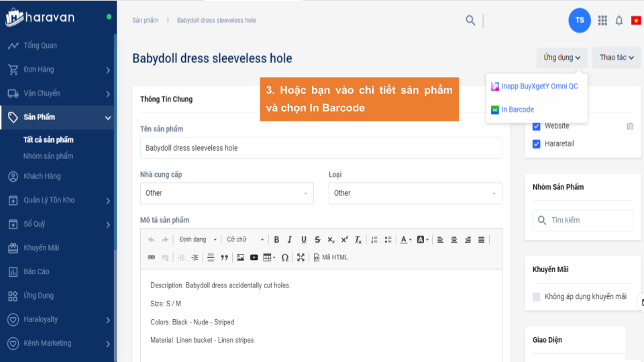Choose Inapp BuyXgetY Omni QC app
The height and width of the screenshot is (362, 644).
539,86
